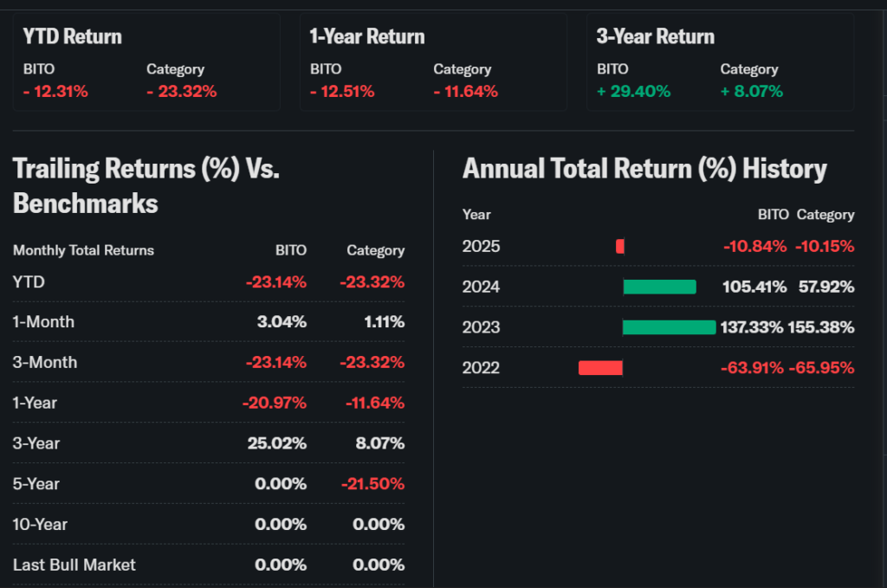Click the BITO 29.40% three-year return value
Screen dimensions: 887x588
point(633,91)
